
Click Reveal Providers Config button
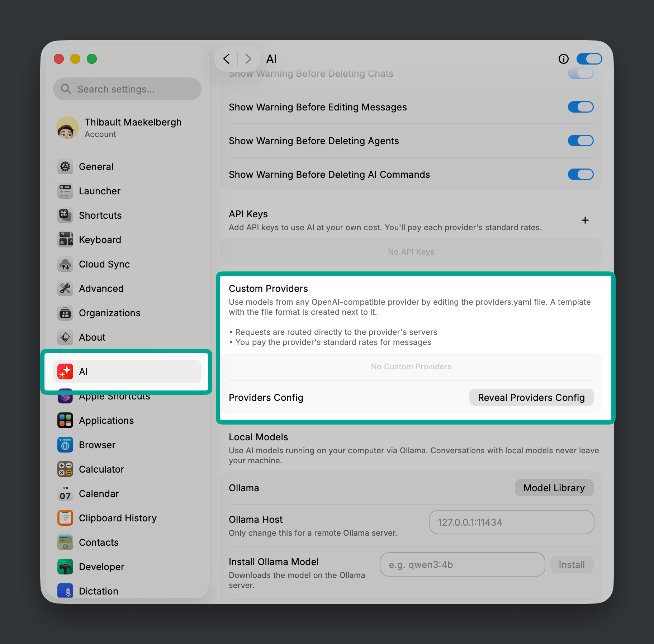click(531, 397)
